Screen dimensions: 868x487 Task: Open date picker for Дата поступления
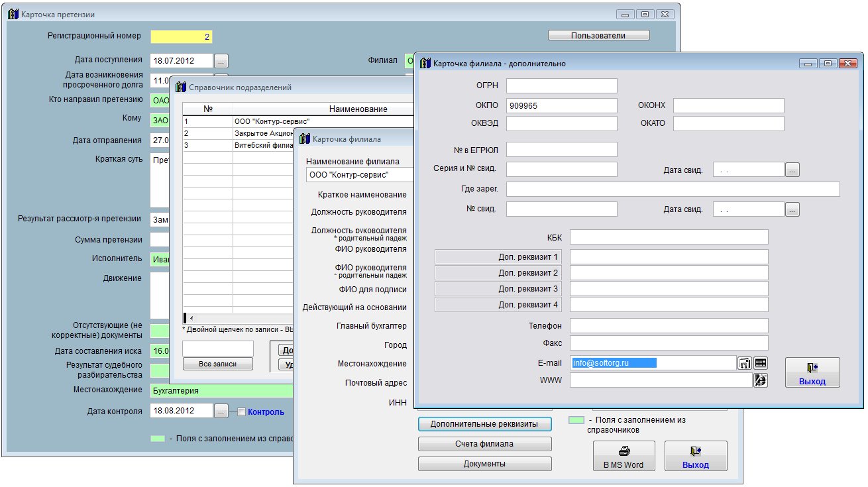pos(221,60)
